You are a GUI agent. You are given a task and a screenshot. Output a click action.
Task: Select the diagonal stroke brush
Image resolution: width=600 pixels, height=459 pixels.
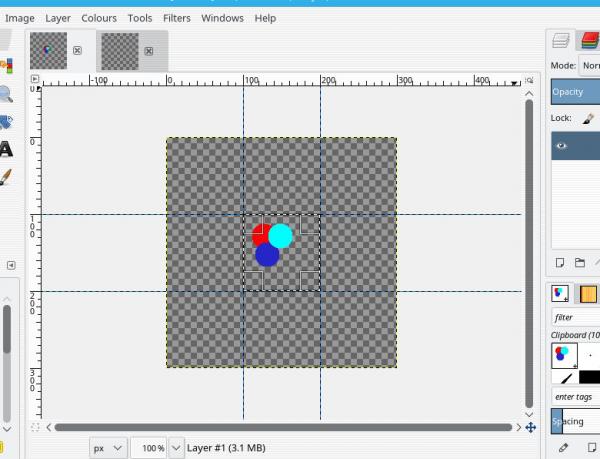click(565, 377)
